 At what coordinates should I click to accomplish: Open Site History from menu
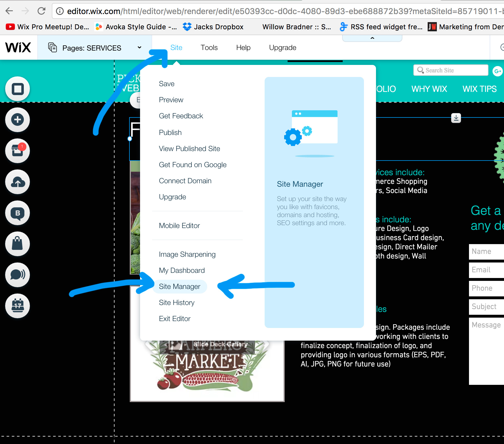177,303
